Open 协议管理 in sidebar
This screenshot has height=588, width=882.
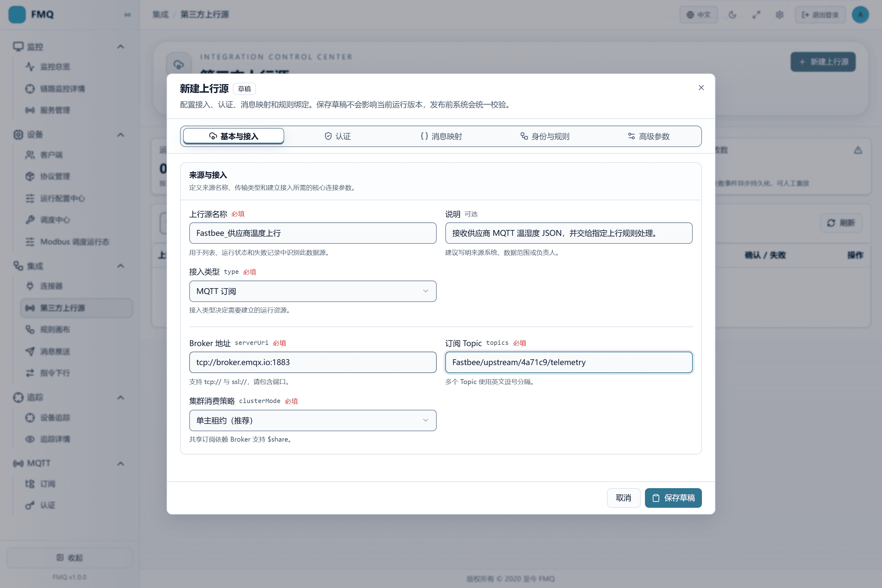[77, 176]
